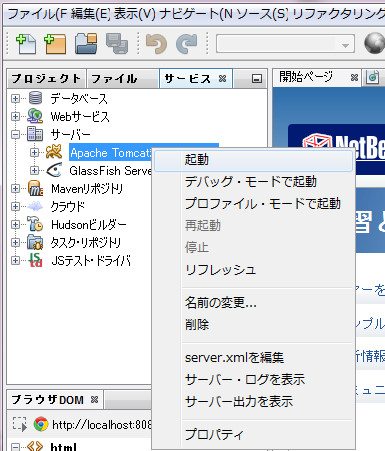Choose 削除 from the context menu
Image resolution: width=385 pixels, height=451 pixels.
coord(253,325)
